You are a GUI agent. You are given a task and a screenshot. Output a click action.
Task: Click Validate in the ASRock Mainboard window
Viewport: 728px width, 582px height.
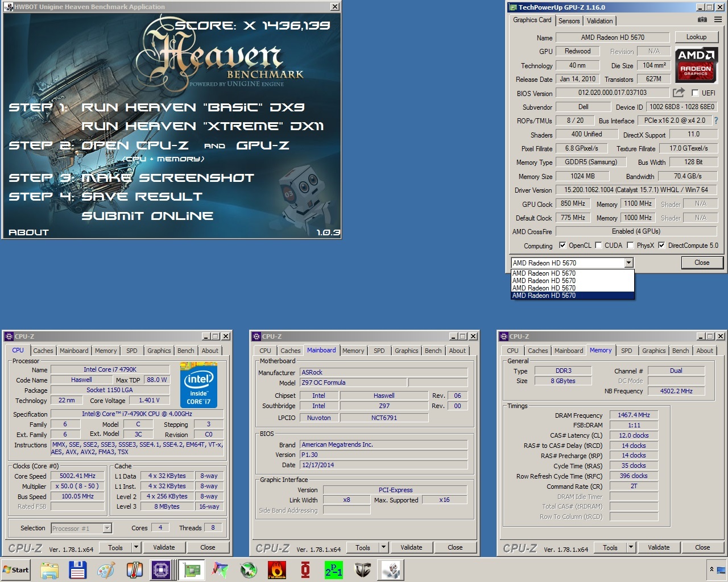(x=411, y=547)
